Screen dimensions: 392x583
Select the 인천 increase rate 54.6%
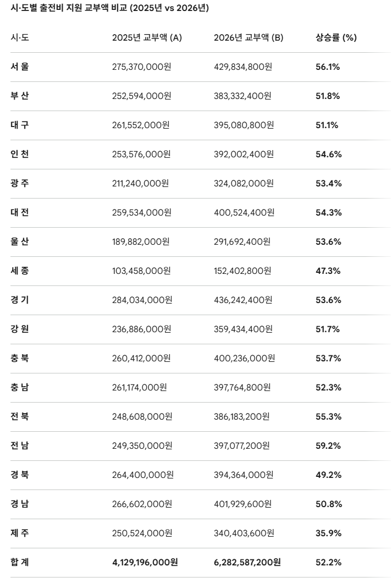pos(328,155)
